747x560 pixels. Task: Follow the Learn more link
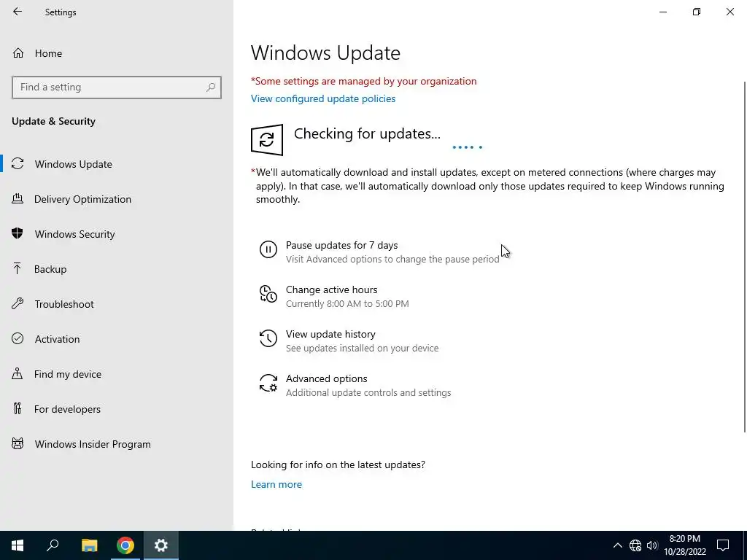(276, 484)
